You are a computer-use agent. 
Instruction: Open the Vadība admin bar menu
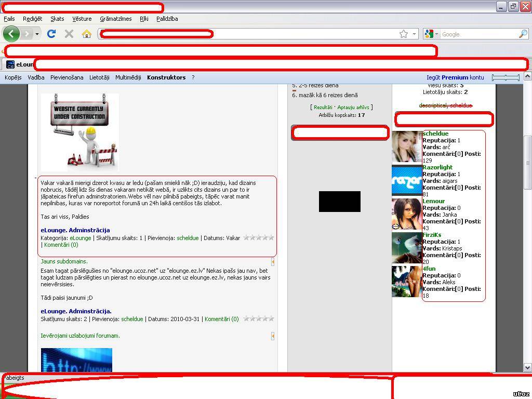(x=36, y=77)
